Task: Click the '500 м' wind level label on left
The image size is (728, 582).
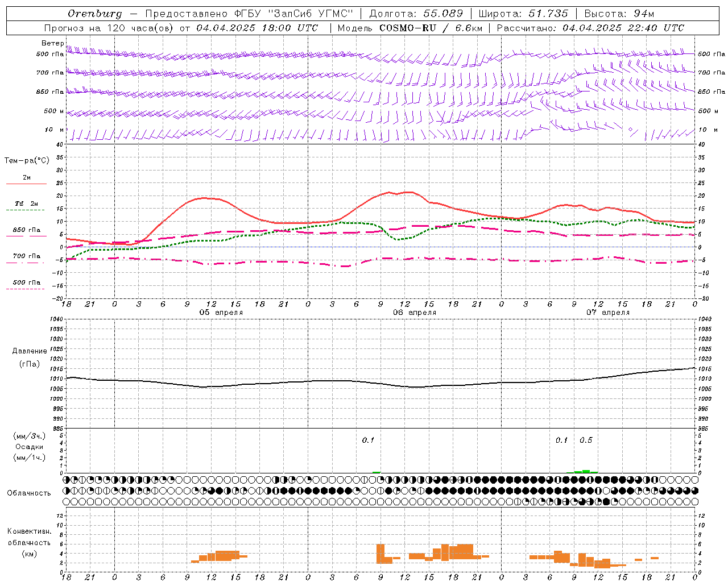Action: (54, 111)
